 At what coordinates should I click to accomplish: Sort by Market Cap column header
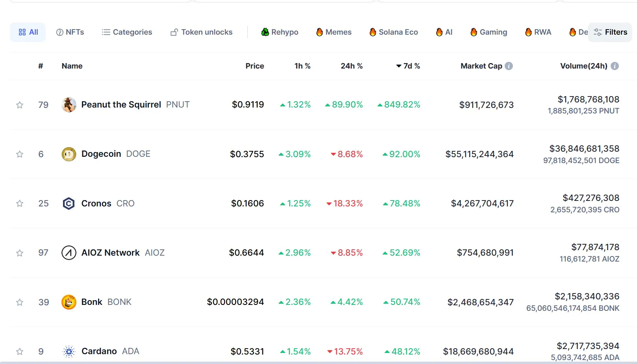click(x=481, y=66)
